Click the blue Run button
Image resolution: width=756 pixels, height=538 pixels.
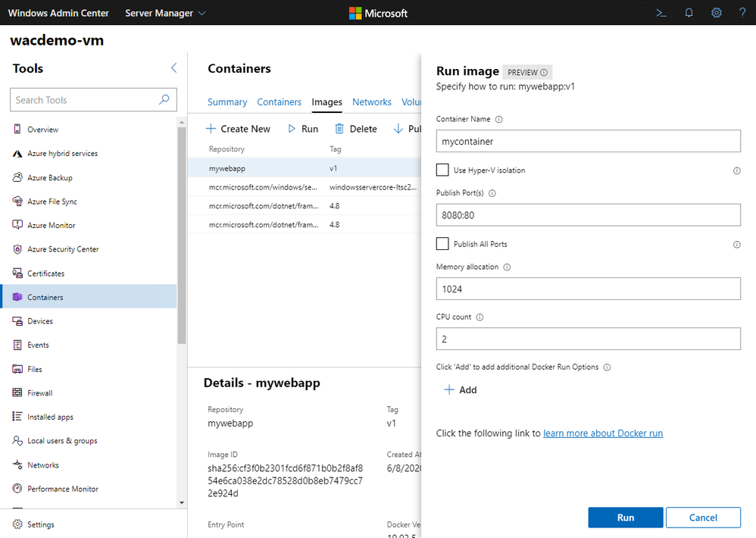(x=626, y=518)
